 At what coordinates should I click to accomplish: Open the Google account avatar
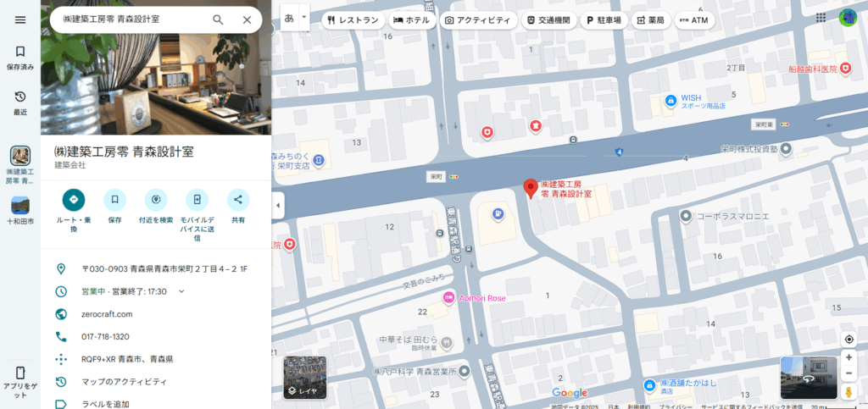(x=848, y=18)
